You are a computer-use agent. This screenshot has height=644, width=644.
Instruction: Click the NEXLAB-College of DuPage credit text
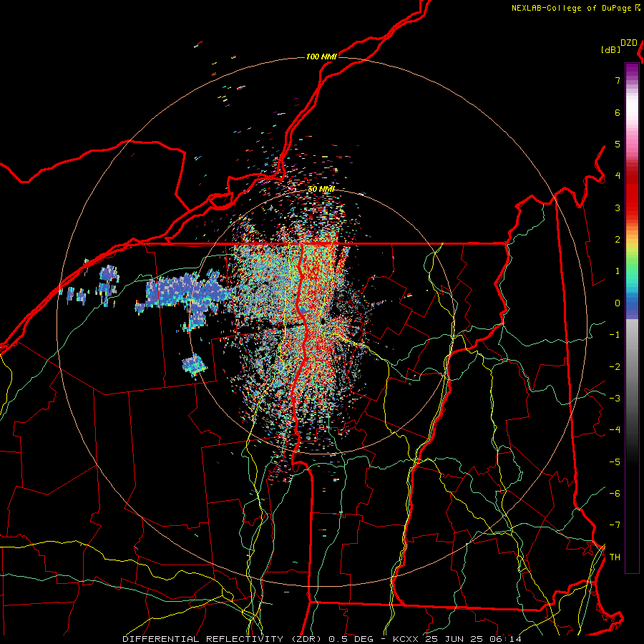pyautogui.click(x=572, y=8)
